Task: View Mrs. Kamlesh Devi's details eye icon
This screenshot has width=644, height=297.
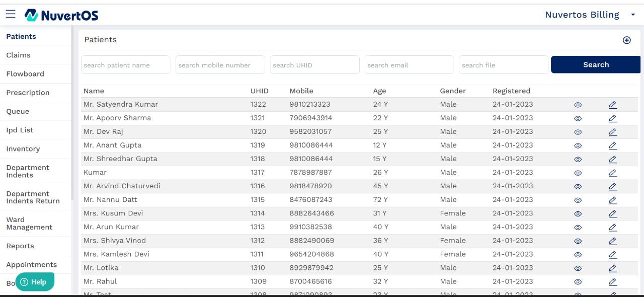Action: (578, 254)
